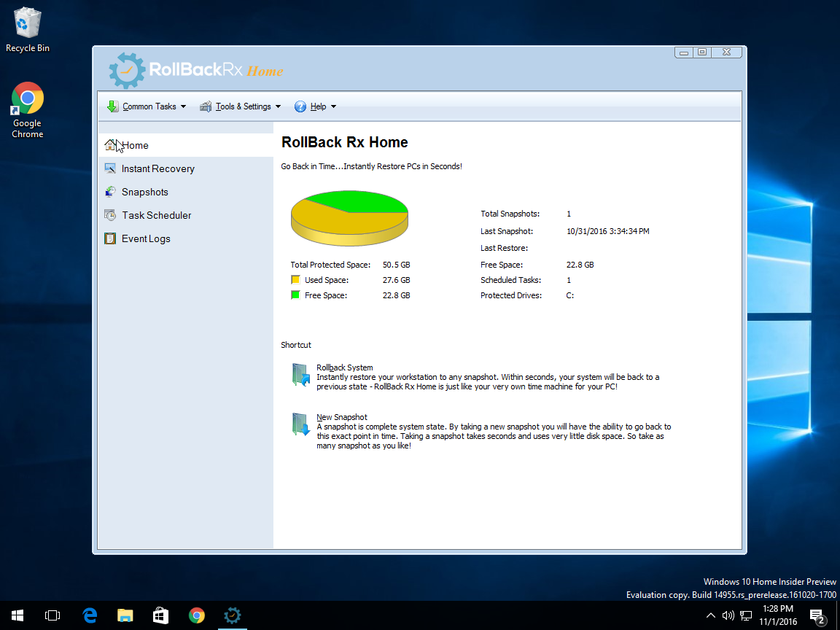Image resolution: width=840 pixels, height=630 pixels.
Task: Click the Protected Drives value C:
Action: [570, 295]
